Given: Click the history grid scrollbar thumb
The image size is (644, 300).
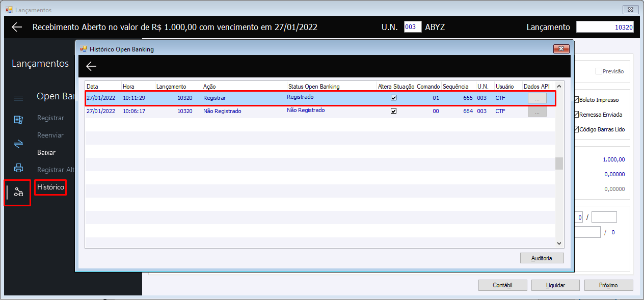Looking at the screenshot, I should coord(559,163).
